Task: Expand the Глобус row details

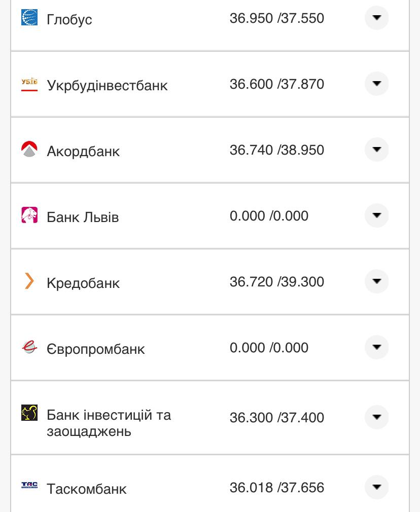Action: pos(376,18)
